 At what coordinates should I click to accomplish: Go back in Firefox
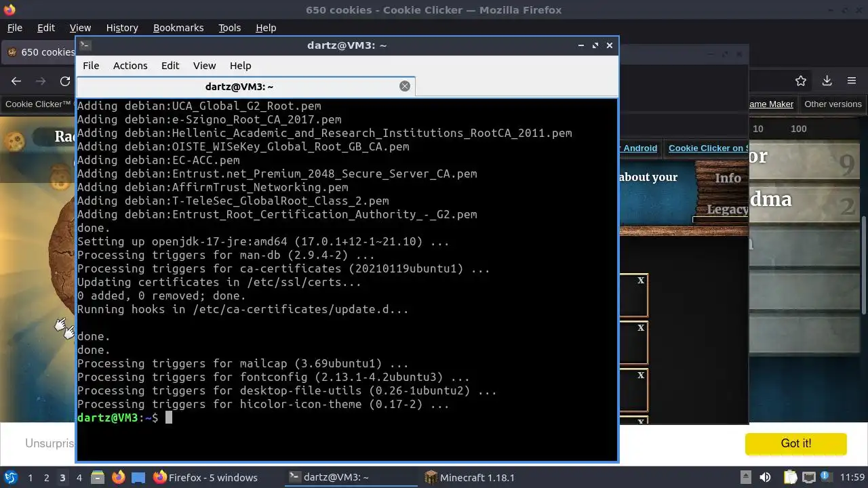coord(16,81)
